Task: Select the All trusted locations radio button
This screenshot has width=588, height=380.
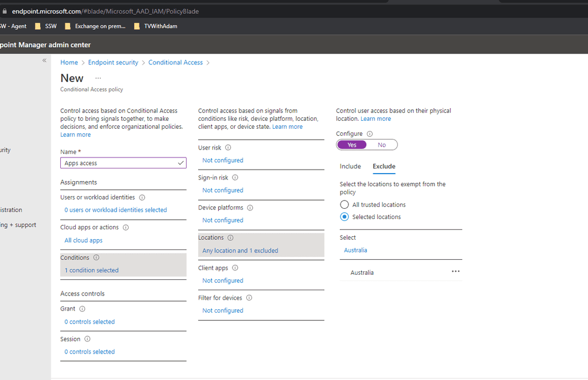Action: [x=344, y=204]
